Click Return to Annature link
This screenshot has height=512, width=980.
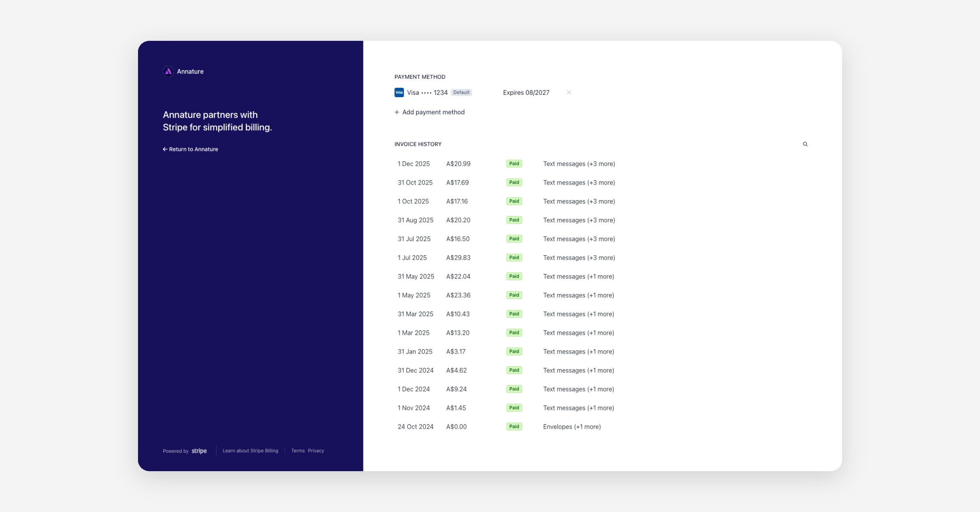click(x=191, y=149)
